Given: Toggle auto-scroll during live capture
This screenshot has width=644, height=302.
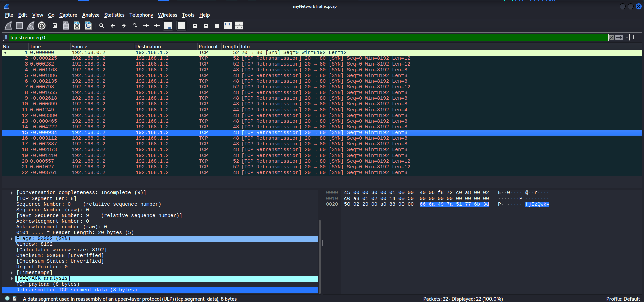Looking at the screenshot, I should 168,26.
